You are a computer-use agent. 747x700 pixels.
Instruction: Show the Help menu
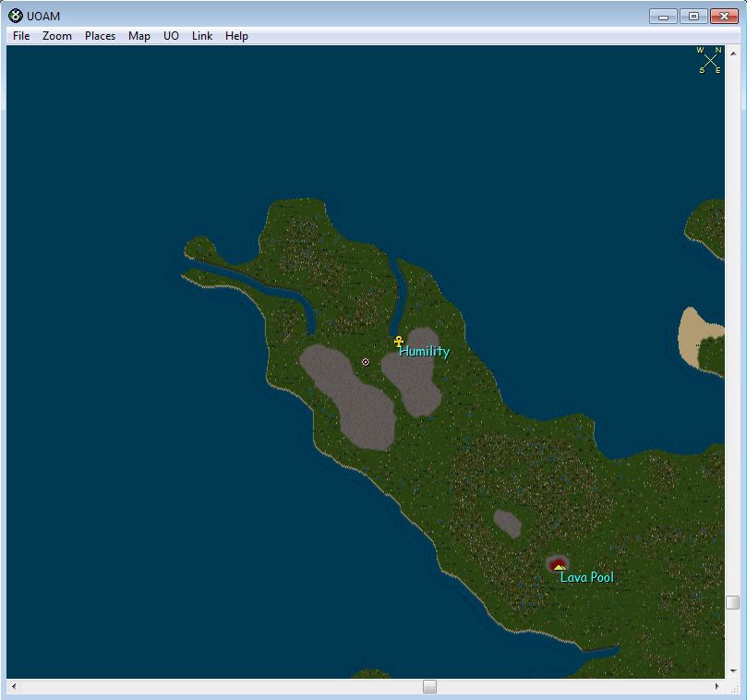coord(236,36)
